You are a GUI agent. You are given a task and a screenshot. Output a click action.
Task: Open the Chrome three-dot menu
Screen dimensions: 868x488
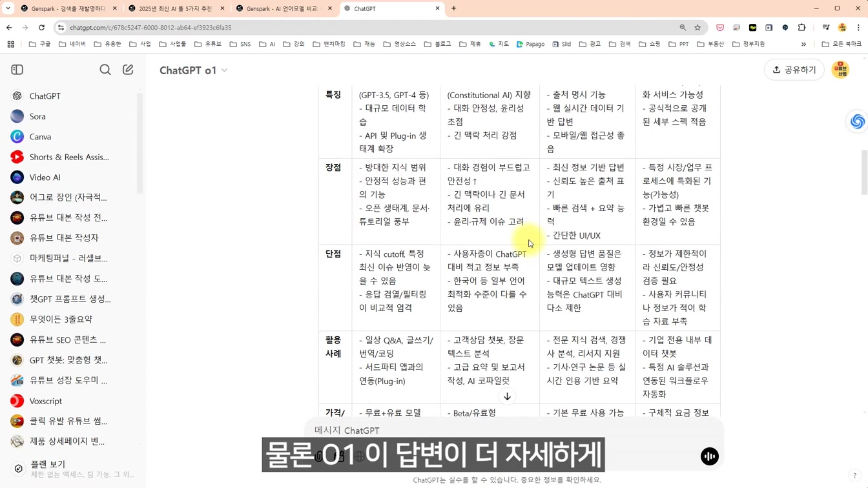(858, 28)
